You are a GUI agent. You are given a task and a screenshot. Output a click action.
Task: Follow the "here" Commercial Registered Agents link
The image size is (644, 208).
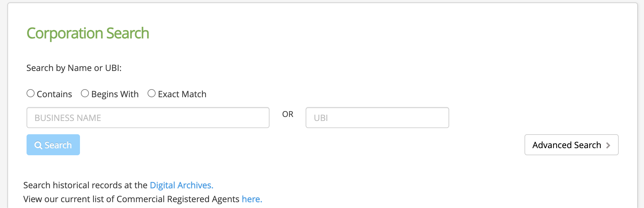[252, 199]
